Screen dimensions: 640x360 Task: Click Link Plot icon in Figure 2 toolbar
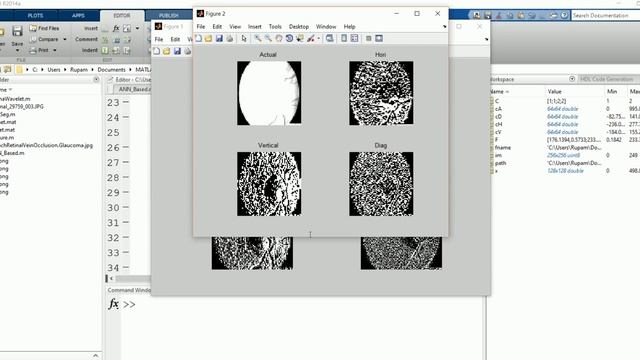[329, 38]
